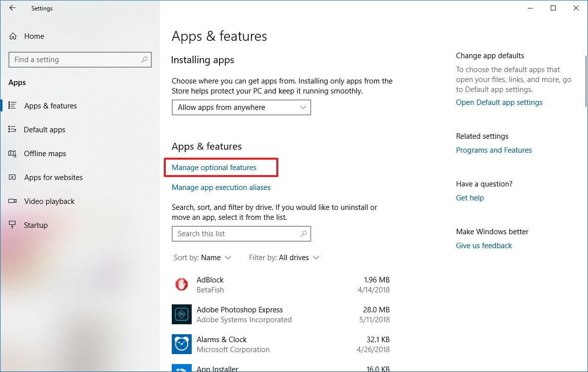Click the Apps for websites icon
Image resolution: width=588 pixels, height=372 pixels.
[12, 177]
